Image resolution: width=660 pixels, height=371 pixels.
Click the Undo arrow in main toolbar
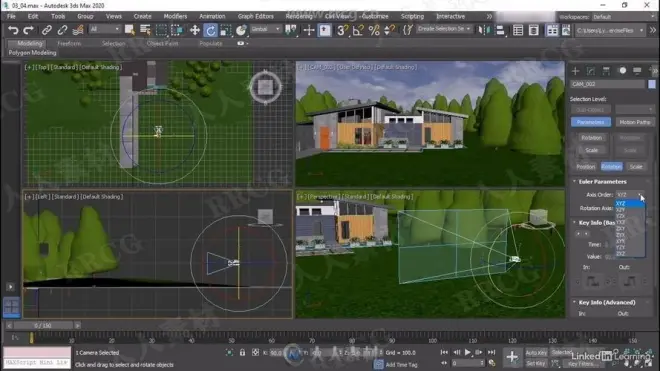[13, 30]
